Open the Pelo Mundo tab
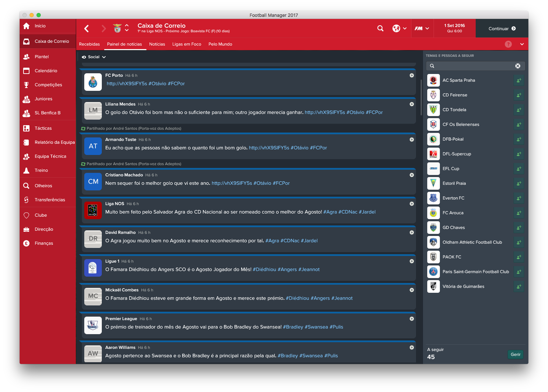Screen dimensions: 548x392 click(220, 44)
